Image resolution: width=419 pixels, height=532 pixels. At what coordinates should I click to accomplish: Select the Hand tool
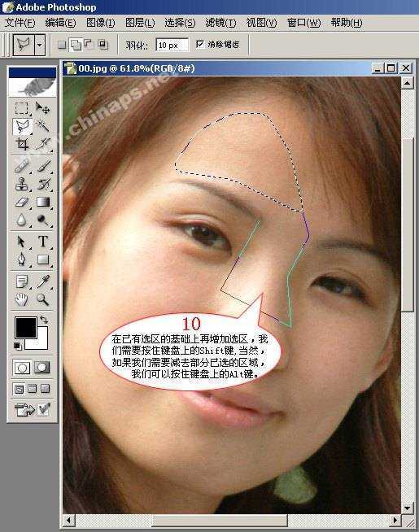[x=22, y=299]
